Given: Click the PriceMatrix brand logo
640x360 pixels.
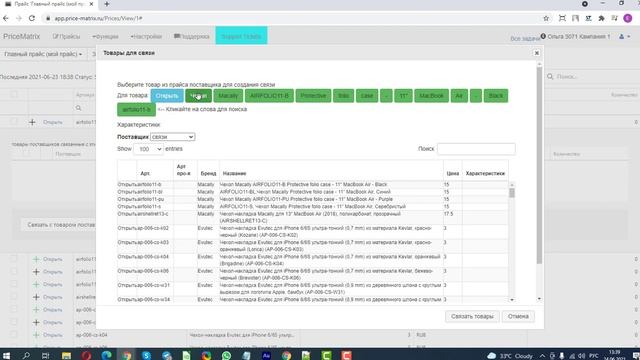Looking at the screenshot, I should pos(22,37).
